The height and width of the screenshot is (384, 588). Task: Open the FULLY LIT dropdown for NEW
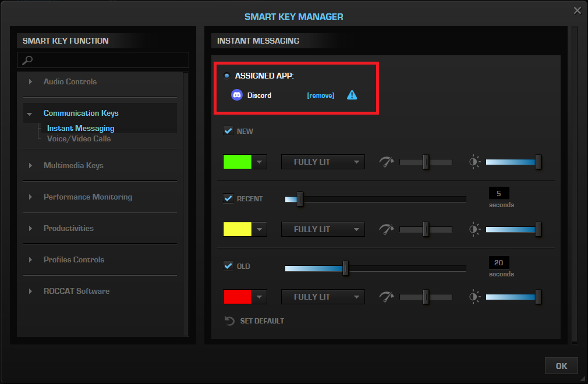click(x=323, y=162)
